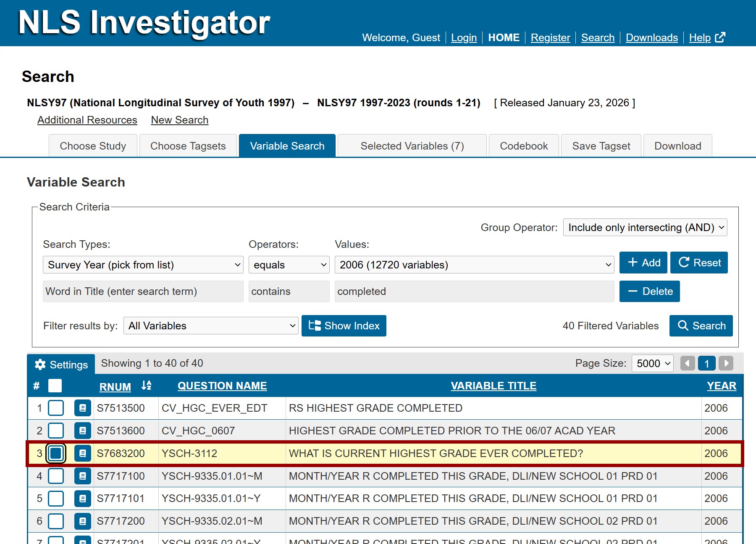Uncheck checkbox for row 3 S7683200
The width and height of the screenshot is (756, 544).
click(56, 453)
